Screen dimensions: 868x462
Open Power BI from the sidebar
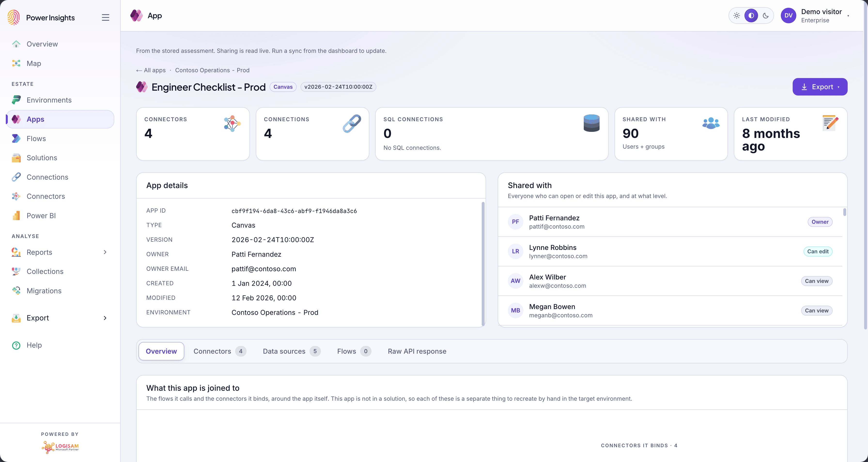(x=60, y=215)
